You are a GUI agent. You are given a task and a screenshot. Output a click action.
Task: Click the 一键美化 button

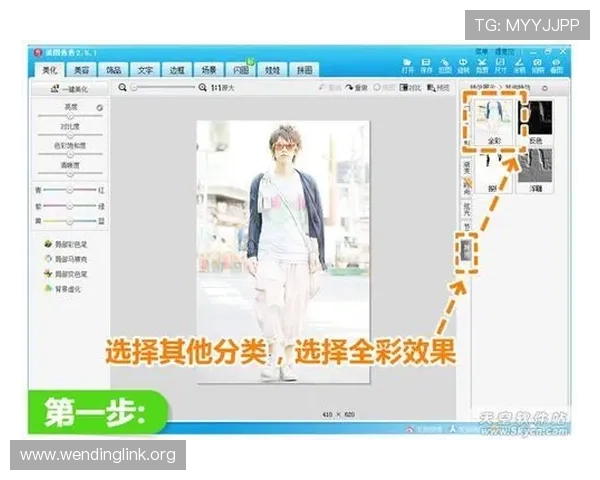pyautogui.click(x=69, y=89)
